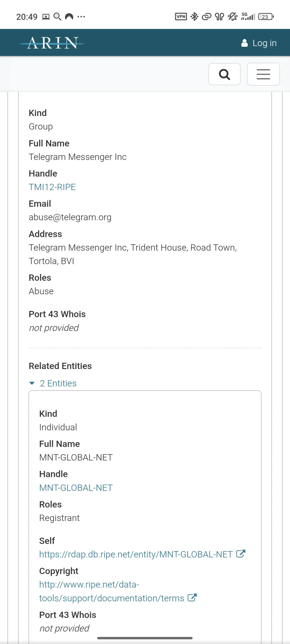
Task: Tap the Bluetooth status icon
Action: tap(194, 17)
